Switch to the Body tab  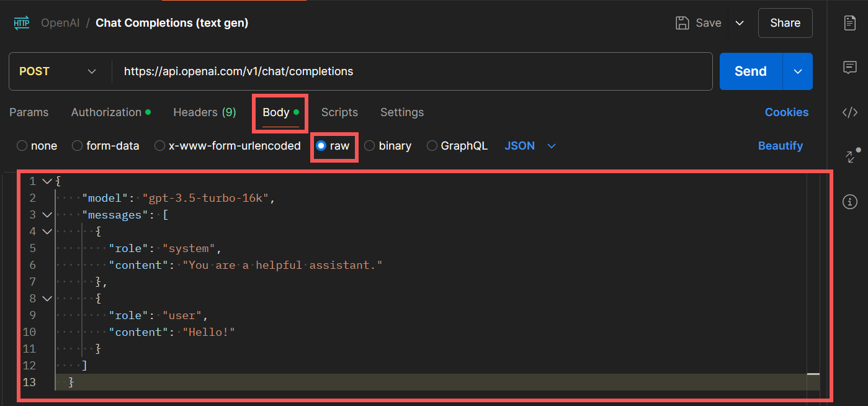tap(280, 112)
